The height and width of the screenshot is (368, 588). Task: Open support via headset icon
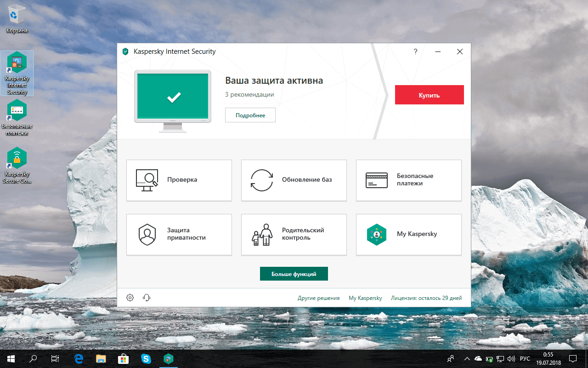coord(146,297)
